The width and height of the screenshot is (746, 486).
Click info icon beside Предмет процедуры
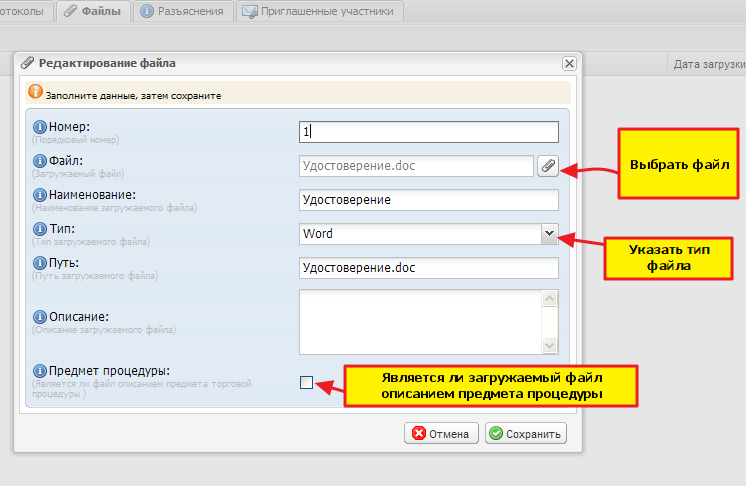coord(40,370)
